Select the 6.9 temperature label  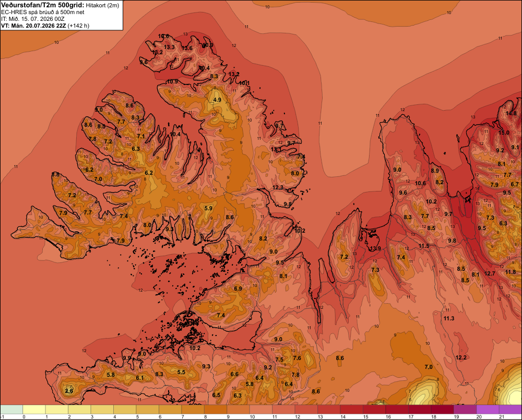point(238,289)
